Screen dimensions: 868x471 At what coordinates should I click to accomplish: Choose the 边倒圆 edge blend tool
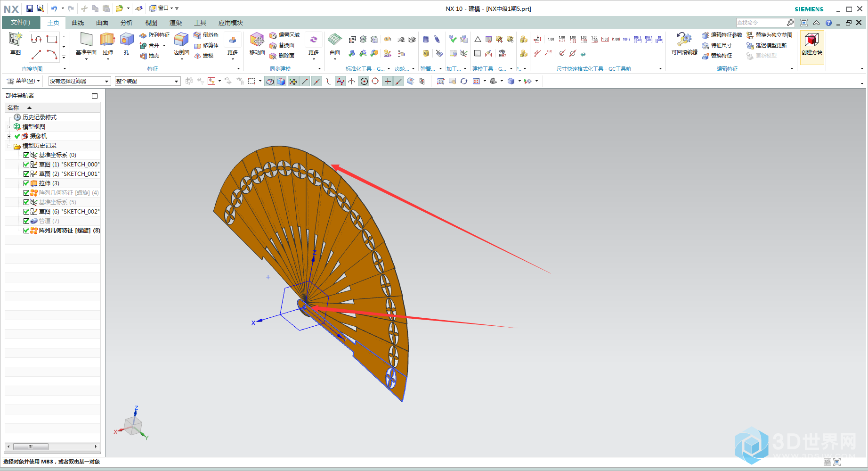(x=181, y=43)
